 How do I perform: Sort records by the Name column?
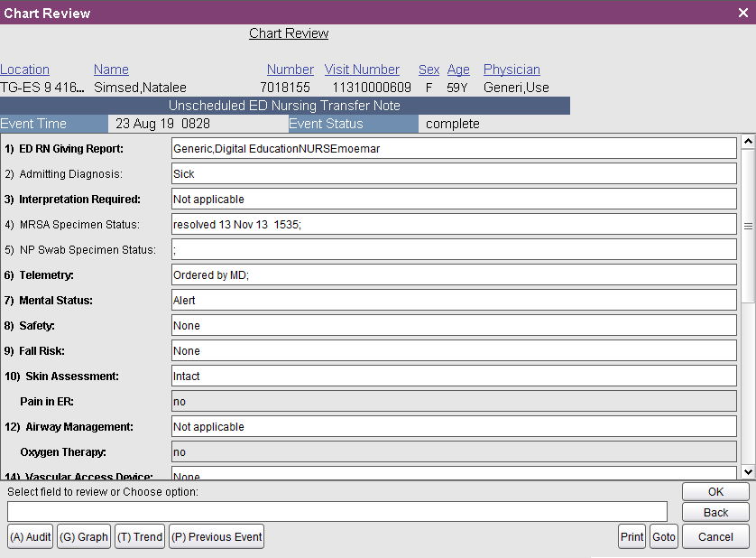tap(111, 69)
